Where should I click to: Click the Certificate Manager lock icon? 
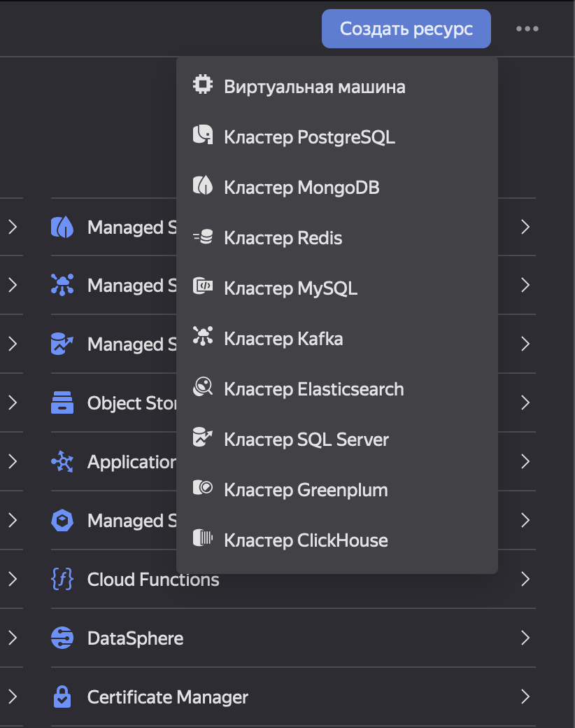point(62,697)
